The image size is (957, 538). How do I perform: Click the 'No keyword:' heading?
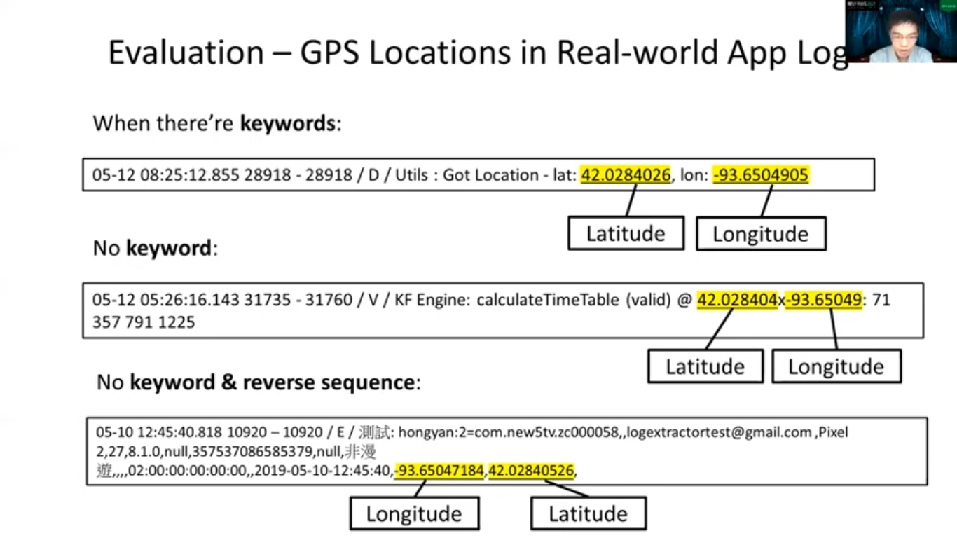click(x=155, y=249)
